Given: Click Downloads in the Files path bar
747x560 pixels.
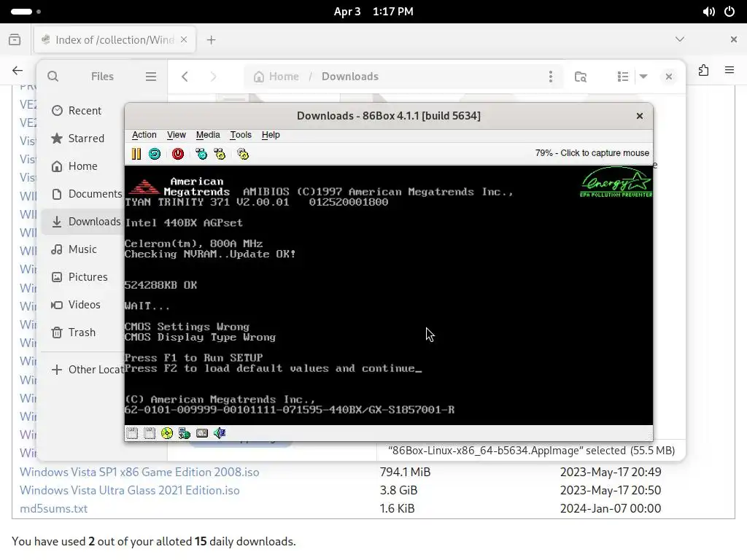Looking at the screenshot, I should [x=350, y=76].
